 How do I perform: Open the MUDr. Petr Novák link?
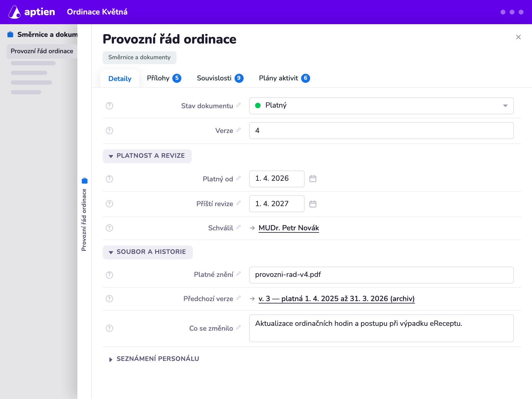click(289, 228)
